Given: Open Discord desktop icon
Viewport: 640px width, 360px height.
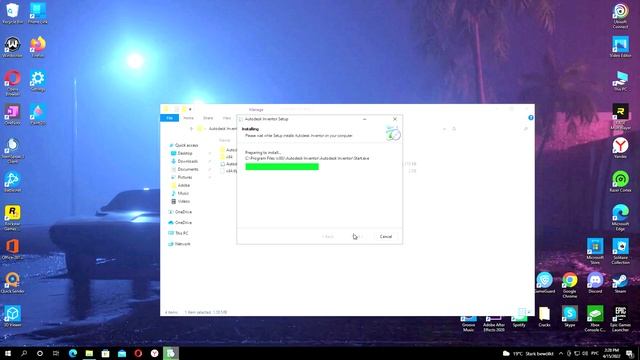Looking at the screenshot, I should click(x=595, y=282).
